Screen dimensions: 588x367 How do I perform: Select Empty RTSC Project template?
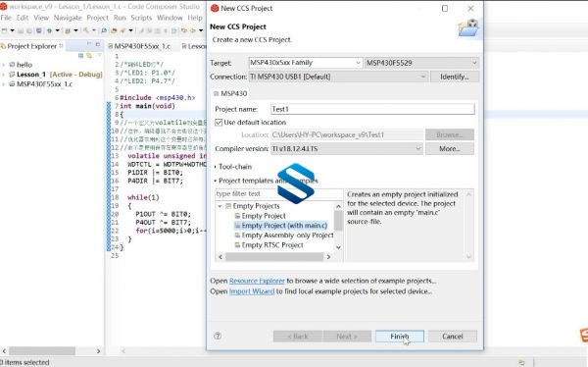(x=269, y=245)
